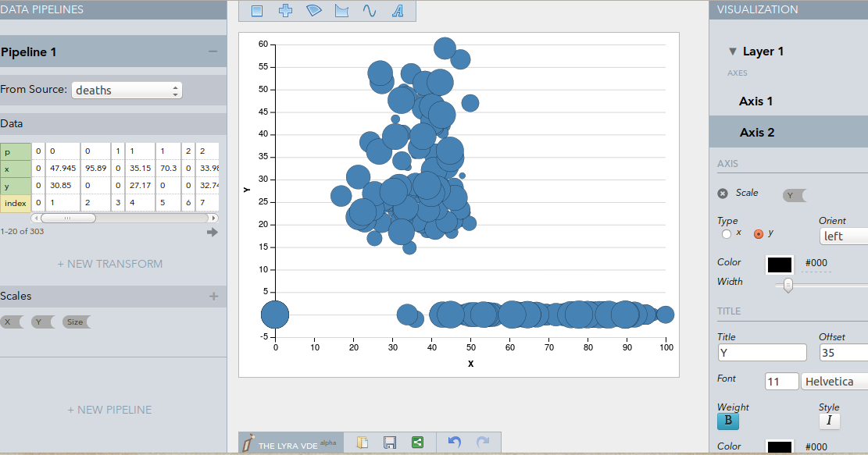868x455 pixels.
Task: Save the current visualization
Action: [390, 442]
